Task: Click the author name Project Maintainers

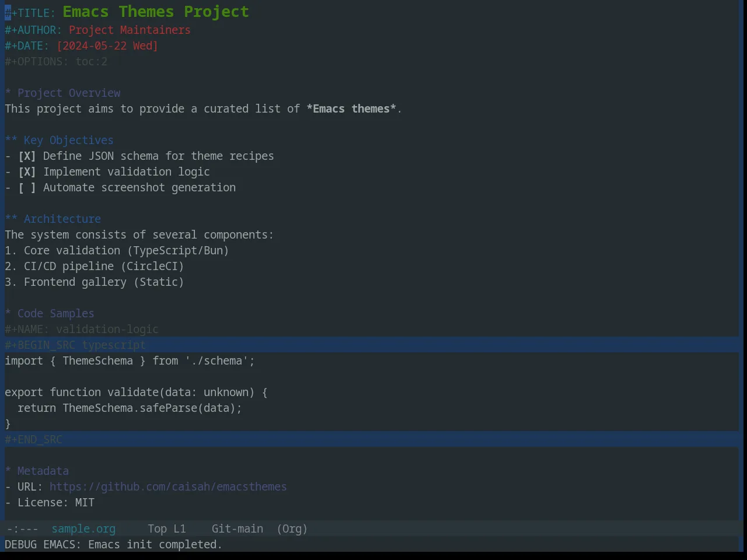Action: [x=130, y=30]
